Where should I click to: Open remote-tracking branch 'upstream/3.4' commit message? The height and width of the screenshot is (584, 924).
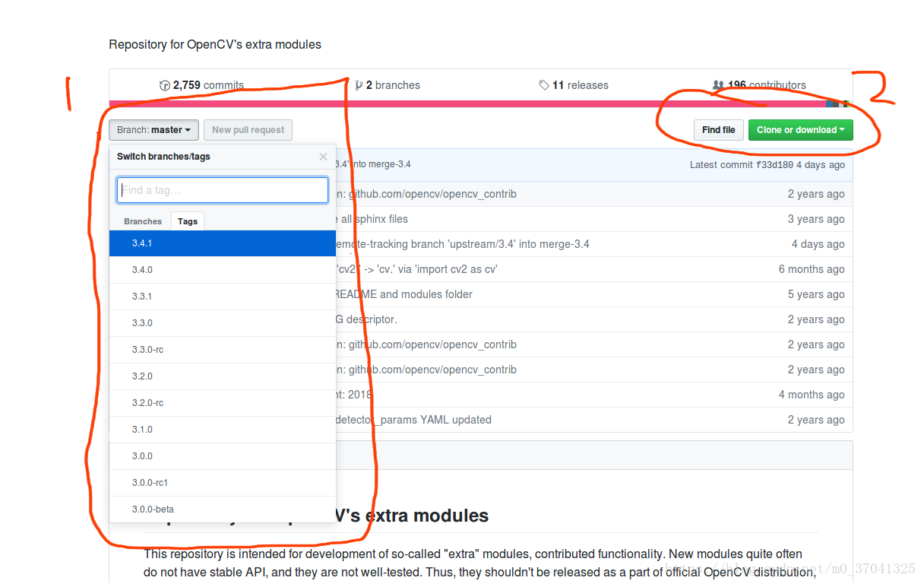click(x=463, y=244)
